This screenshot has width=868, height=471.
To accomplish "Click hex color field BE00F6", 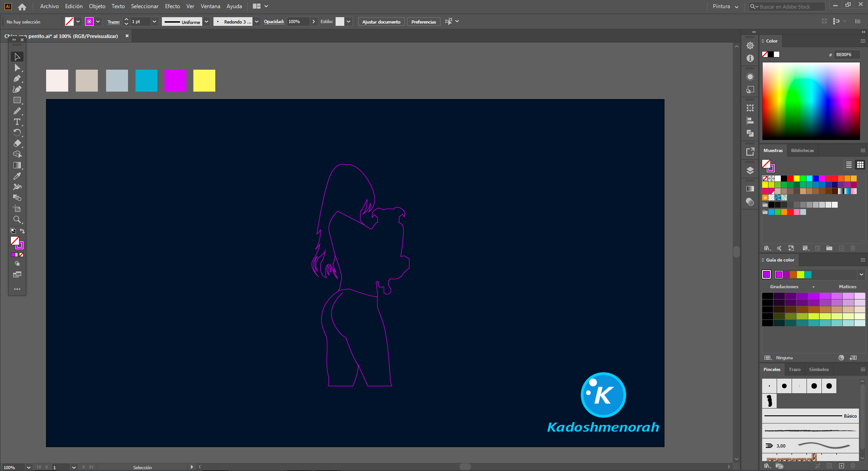I will [847, 55].
